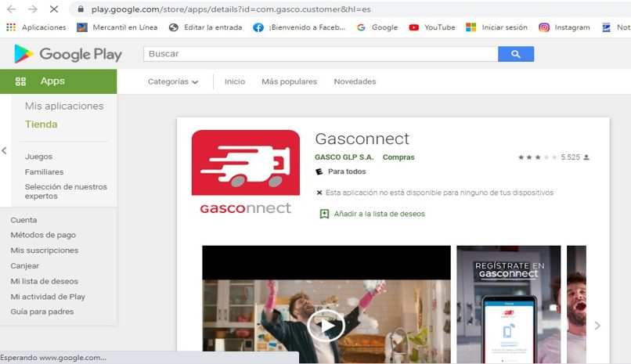Open Mi actividad de Play

pos(48,297)
